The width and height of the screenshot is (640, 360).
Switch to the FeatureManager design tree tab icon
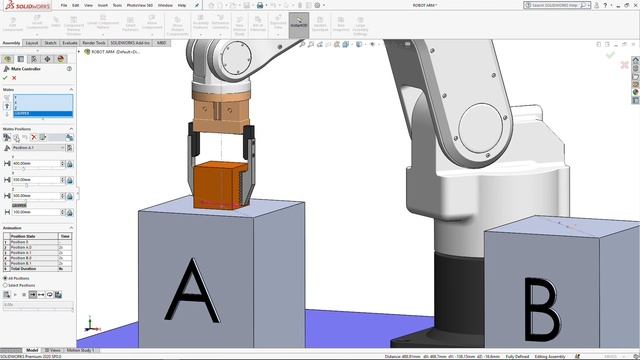8,59
